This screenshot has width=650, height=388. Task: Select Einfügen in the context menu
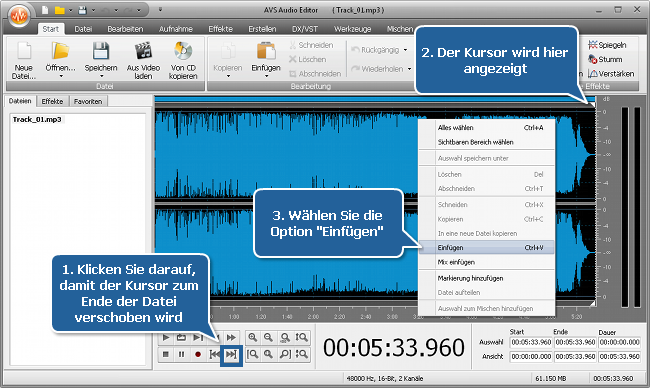487,247
